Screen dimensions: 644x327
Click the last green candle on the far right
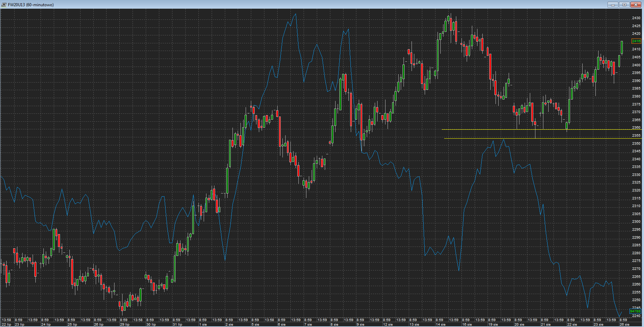pyautogui.click(x=622, y=47)
